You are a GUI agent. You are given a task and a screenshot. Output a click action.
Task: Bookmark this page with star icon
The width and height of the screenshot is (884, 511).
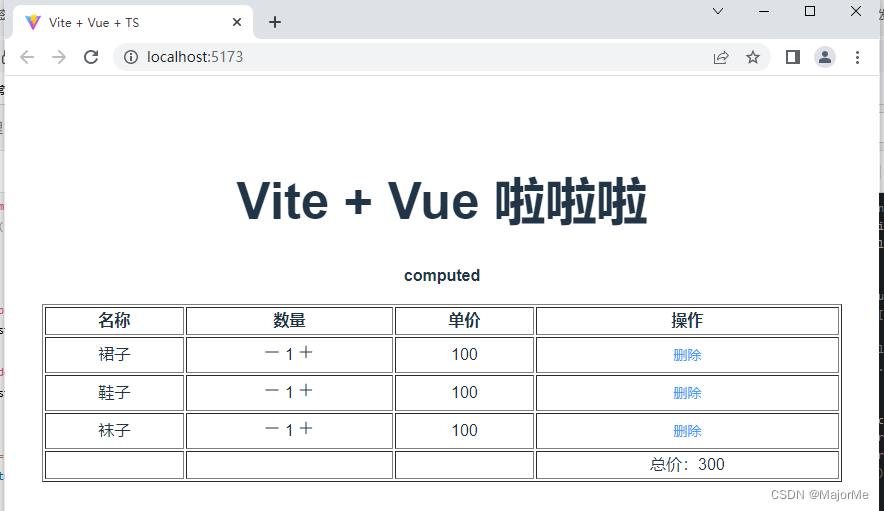[753, 57]
